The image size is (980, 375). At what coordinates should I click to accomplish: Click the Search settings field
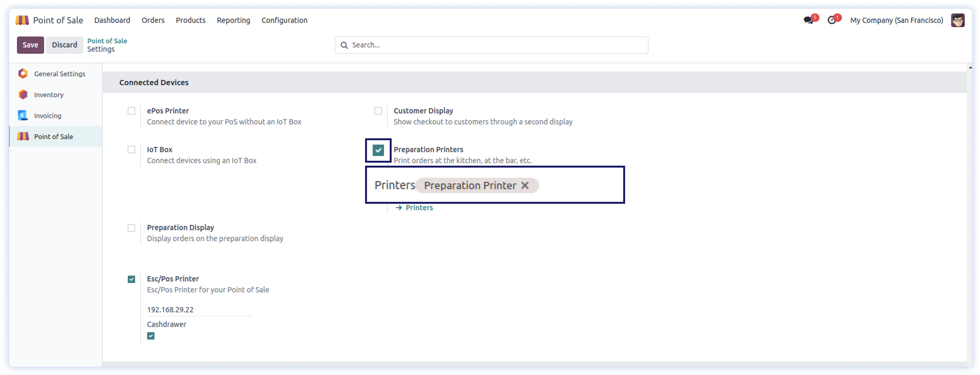[x=491, y=45]
